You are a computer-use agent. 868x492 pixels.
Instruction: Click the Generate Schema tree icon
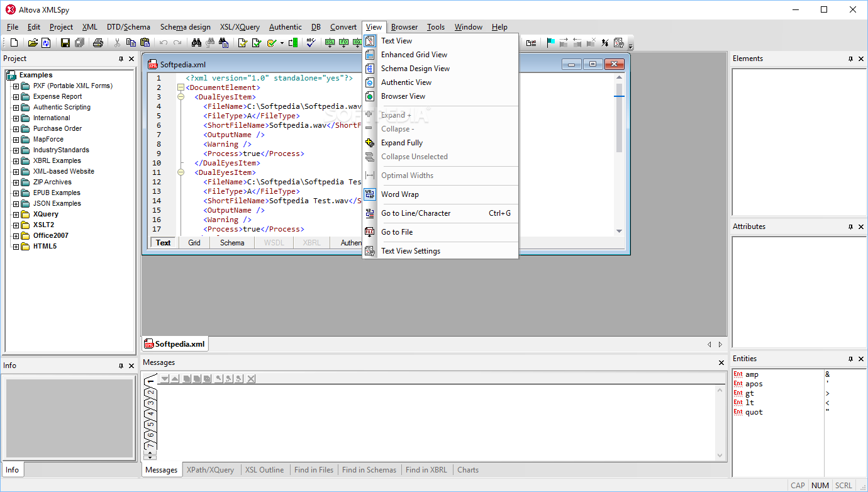[x=292, y=43]
